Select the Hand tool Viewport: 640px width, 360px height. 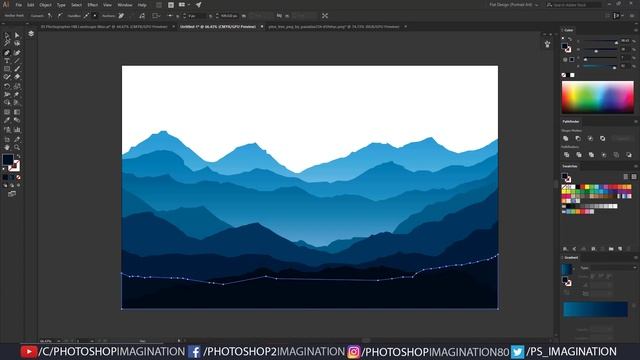[7, 147]
